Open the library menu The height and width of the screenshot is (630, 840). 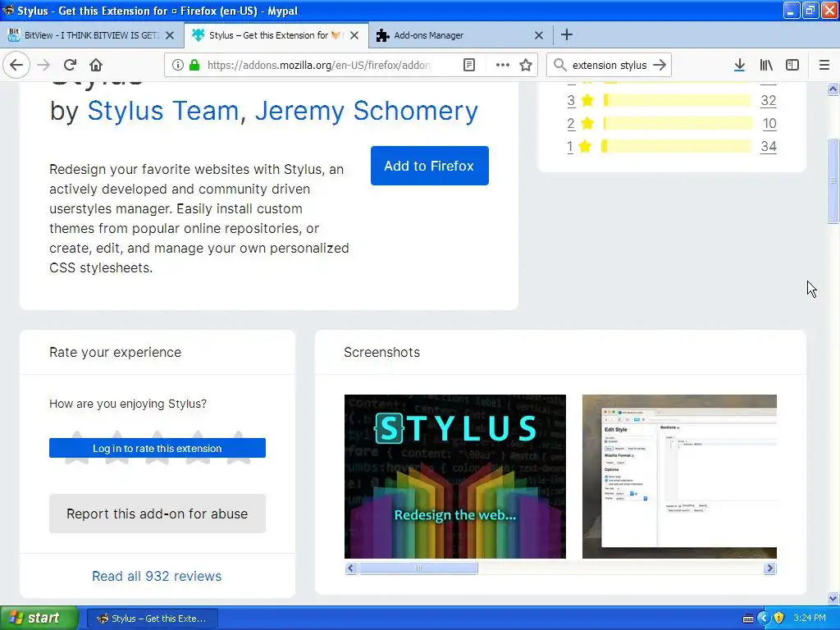766,65
